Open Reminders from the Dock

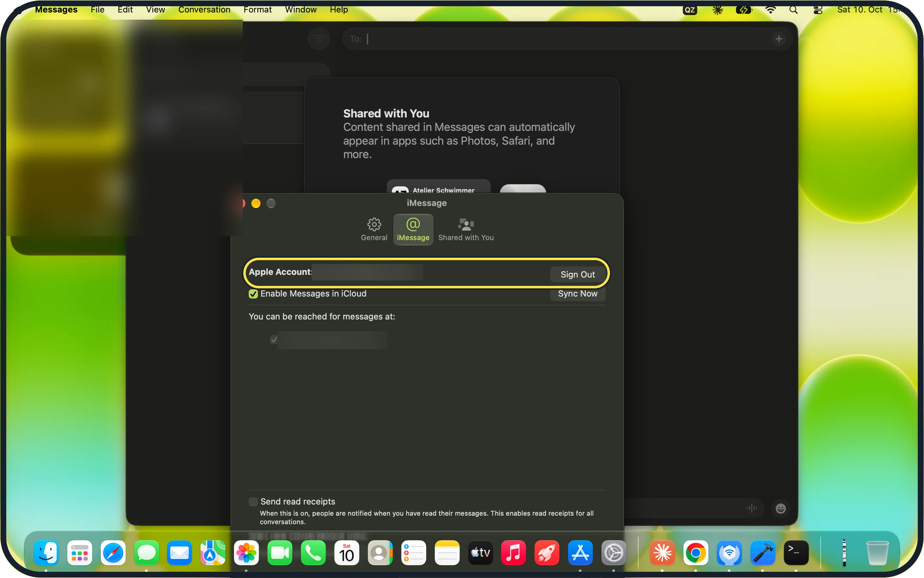pos(413,553)
